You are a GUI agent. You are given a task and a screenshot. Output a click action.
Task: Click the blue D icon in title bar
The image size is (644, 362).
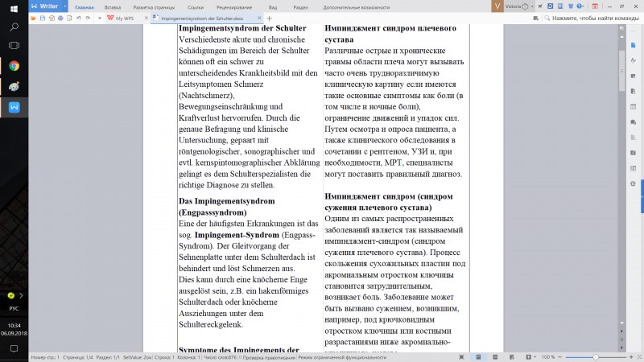coord(551,6)
